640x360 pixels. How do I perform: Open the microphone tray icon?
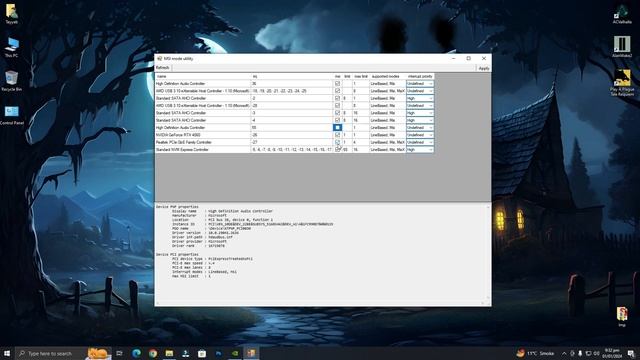(580, 353)
